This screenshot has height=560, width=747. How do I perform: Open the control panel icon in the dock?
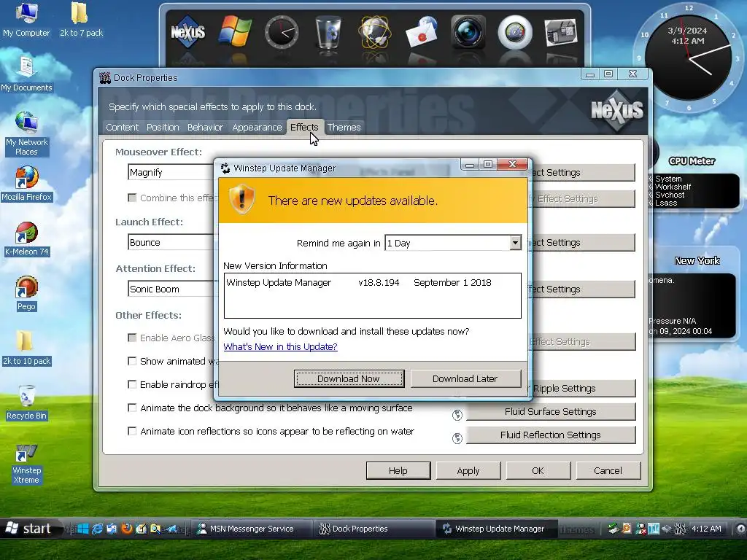point(561,32)
